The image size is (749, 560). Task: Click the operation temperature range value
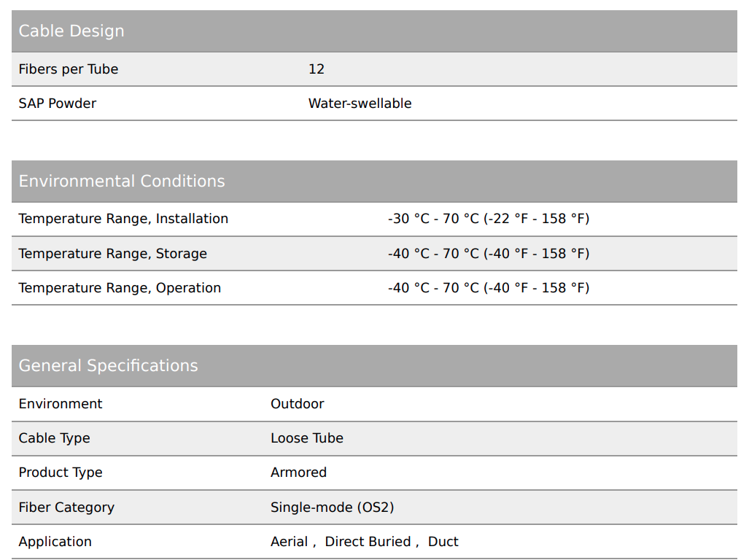click(x=488, y=288)
